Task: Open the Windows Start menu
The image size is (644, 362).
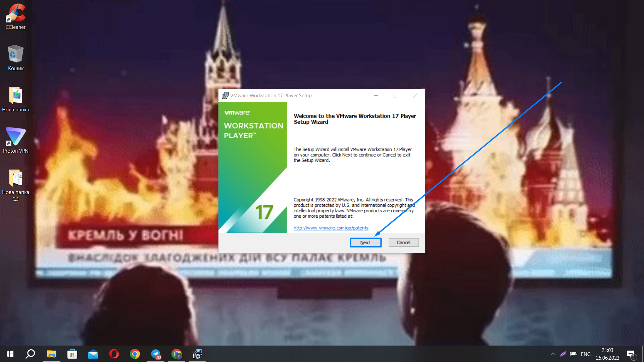Action: (x=10, y=354)
